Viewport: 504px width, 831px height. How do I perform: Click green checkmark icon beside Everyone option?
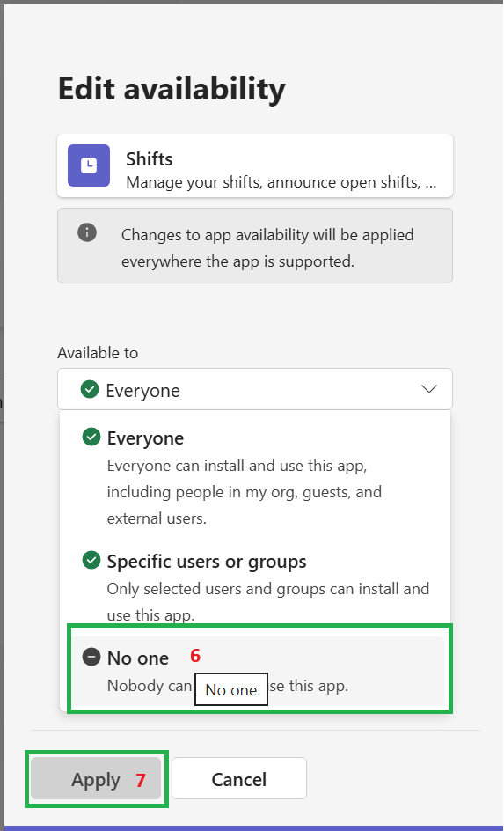(91, 438)
